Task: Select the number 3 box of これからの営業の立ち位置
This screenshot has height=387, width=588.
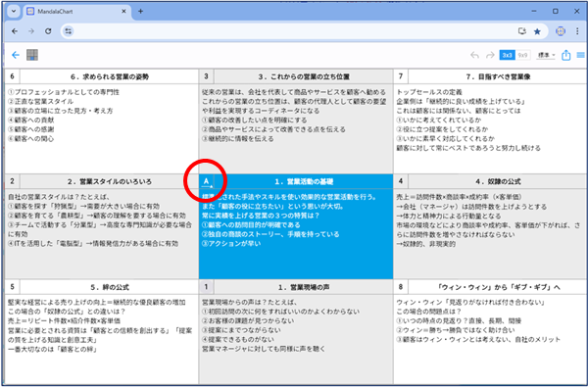Action: 206,76
